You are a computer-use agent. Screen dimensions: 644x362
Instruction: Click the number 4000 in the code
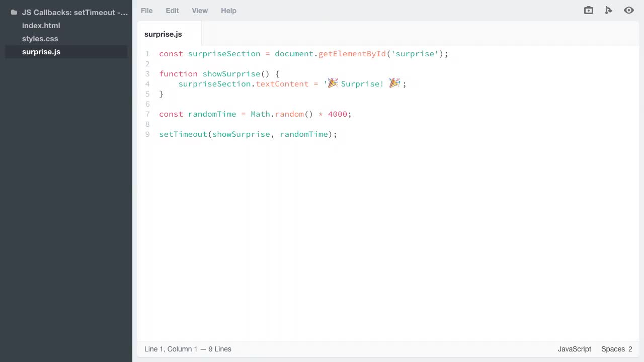click(x=337, y=114)
